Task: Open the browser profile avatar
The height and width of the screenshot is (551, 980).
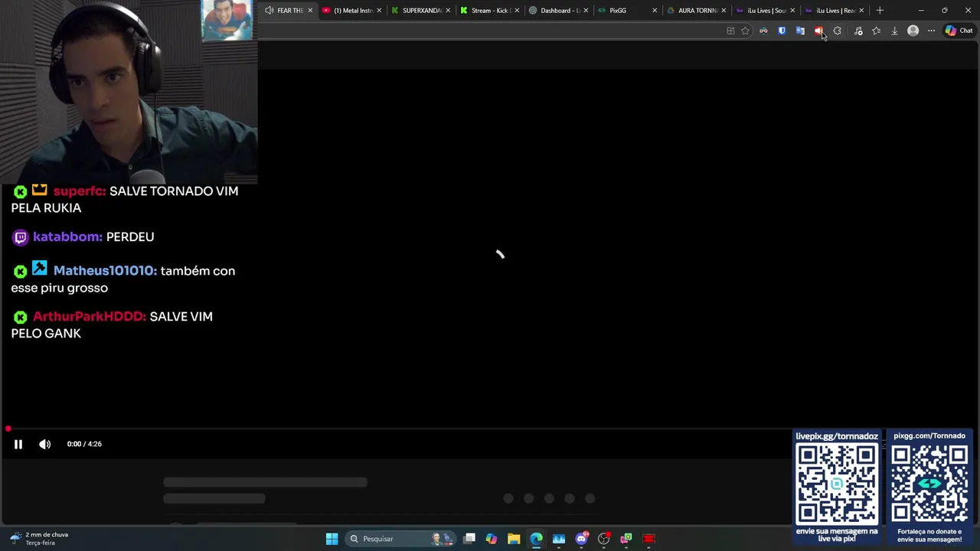Action: click(x=913, y=31)
